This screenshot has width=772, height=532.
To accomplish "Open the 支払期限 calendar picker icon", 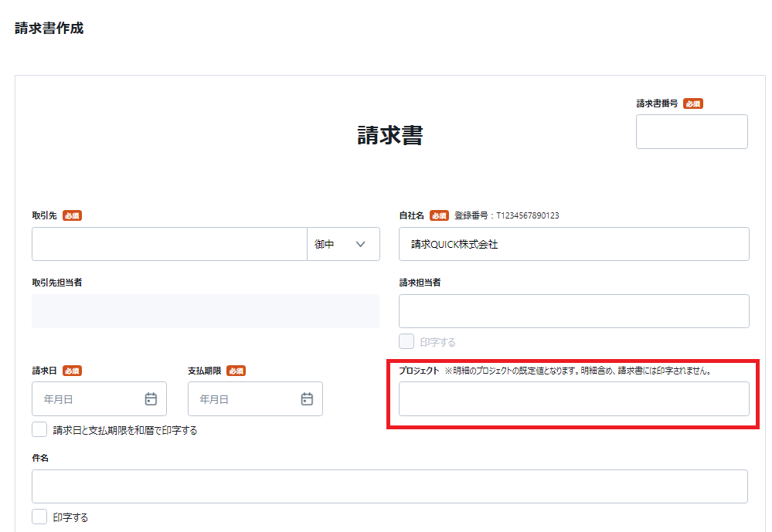I will click(307, 398).
